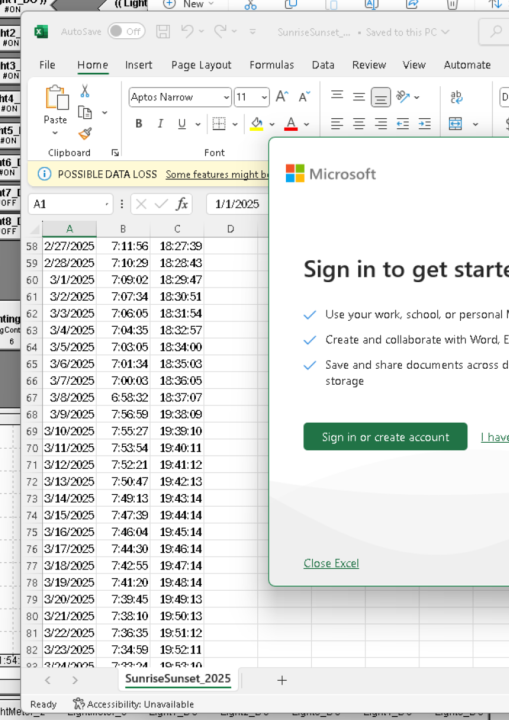Switch to the Page Layout tab
Viewport: 509px width, 720px height.
(201, 65)
